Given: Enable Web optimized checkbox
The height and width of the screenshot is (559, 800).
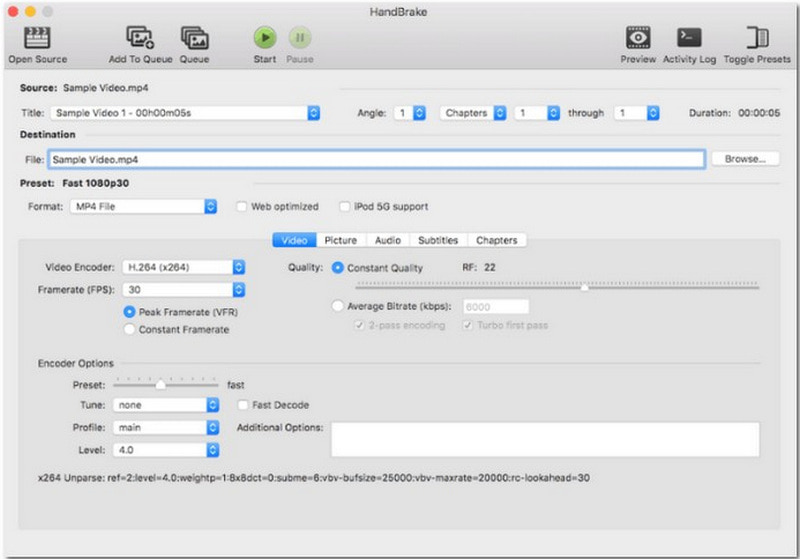Looking at the screenshot, I should pos(241,207).
